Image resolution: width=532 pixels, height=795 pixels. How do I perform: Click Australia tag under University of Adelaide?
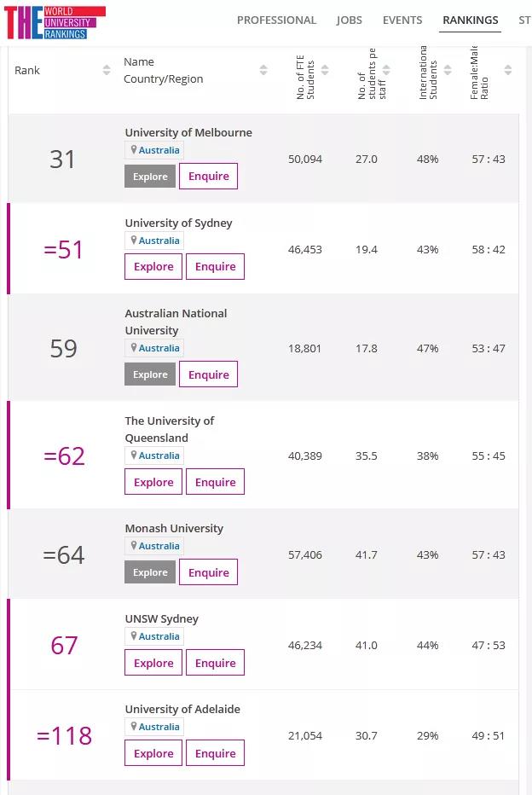point(159,727)
